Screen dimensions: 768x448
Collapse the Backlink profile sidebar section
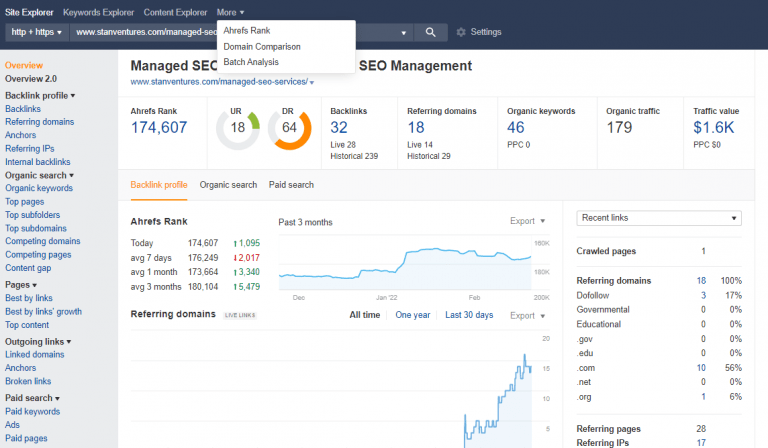click(x=40, y=95)
